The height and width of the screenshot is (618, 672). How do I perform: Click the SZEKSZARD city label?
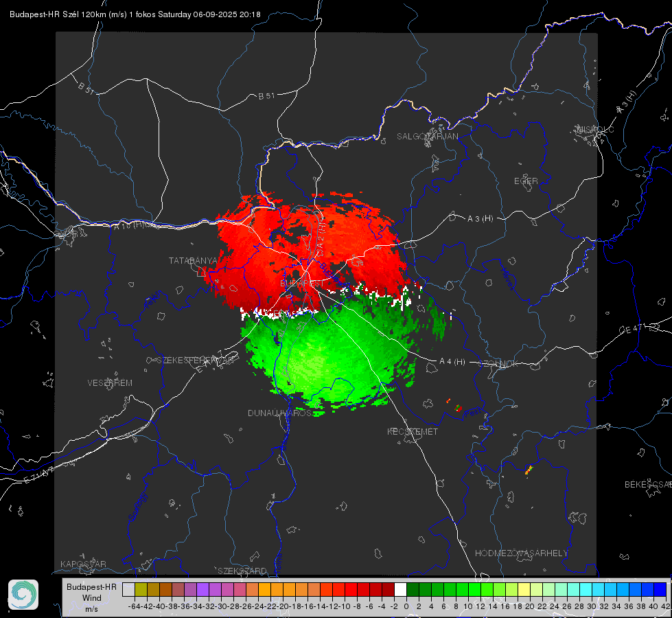(x=242, y=571)
